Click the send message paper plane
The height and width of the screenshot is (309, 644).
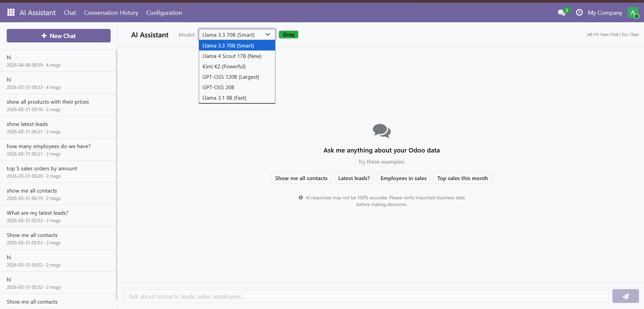coord(625,296)
